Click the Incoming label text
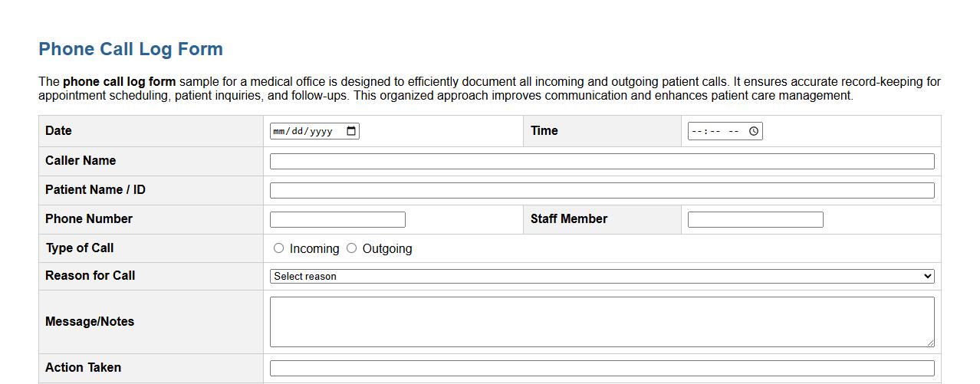This screenshot has height=384, width=980. point(314,248)
